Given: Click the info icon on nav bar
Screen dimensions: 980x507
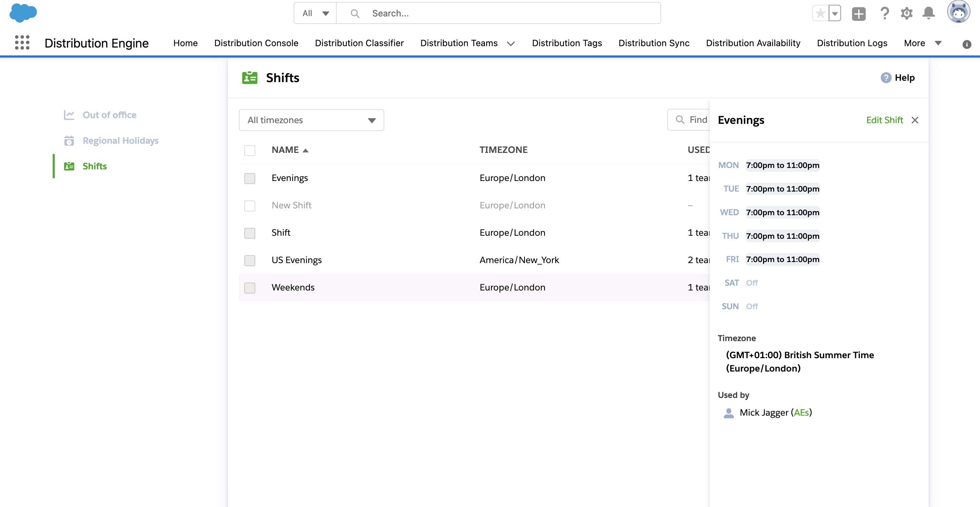Looking at the screenshot, I should pyautogui.click(x=967, y=44).
